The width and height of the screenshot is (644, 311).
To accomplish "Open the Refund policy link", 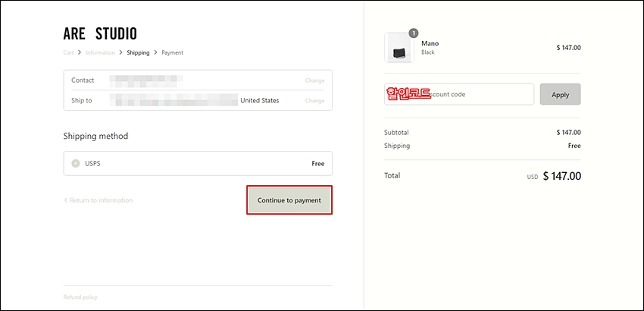I will (80, 297).
